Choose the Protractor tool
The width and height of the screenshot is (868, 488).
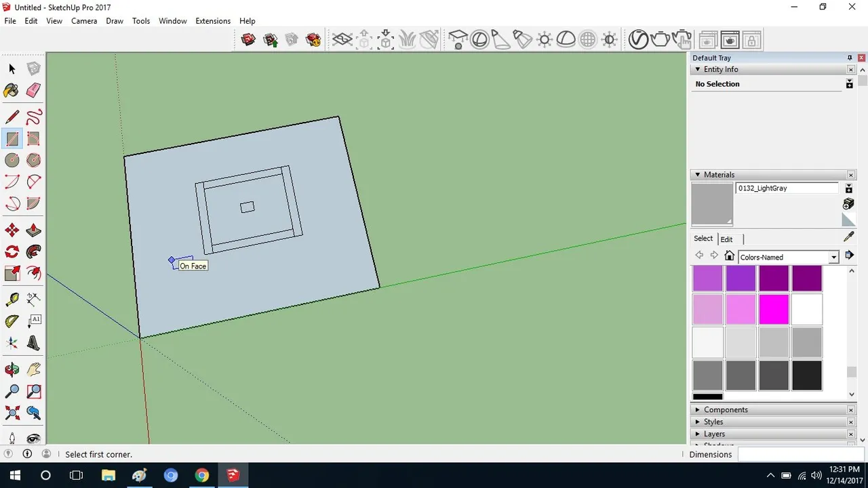[12, 321]
